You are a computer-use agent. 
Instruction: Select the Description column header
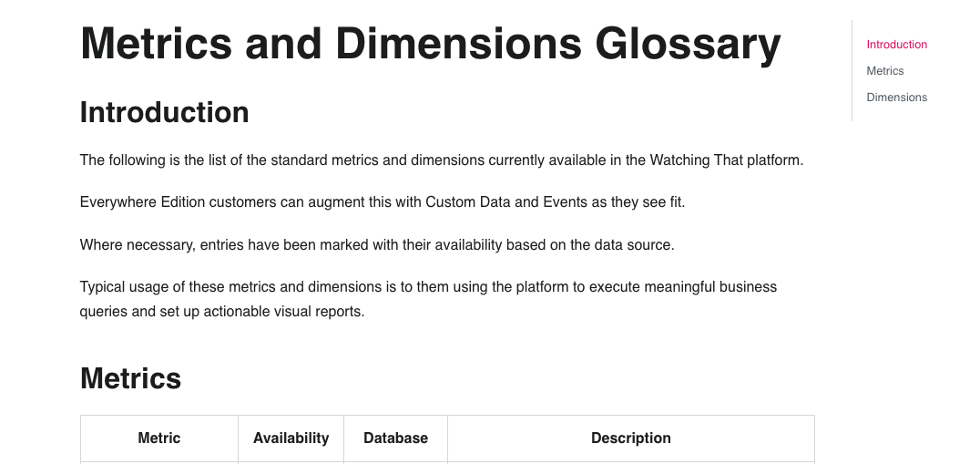click(x=630, y=438)
